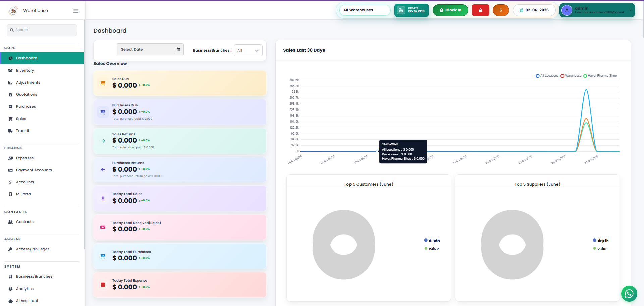Click the Inventory sidebar icon
The width and height of the screenshot is (644, 306).
10,71
